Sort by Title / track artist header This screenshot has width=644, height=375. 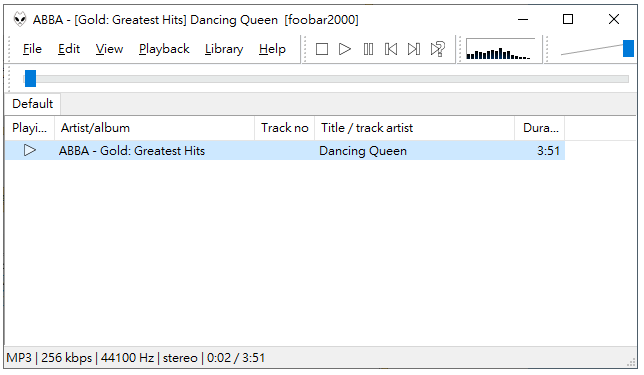[x=414, y=128]
